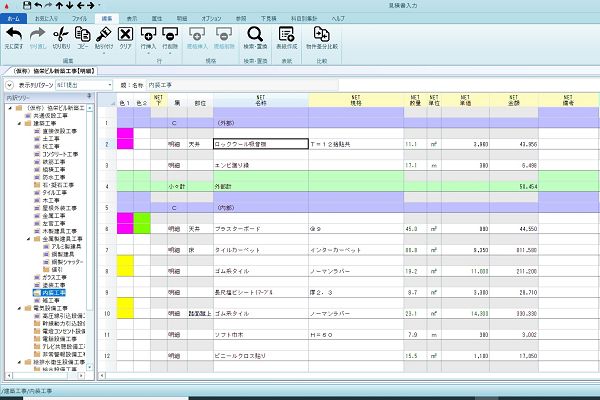The width and height of the screenshot is (600, 400).
Task: Click the 行削除 row delete icon
Action: click(x=170, y=34)
